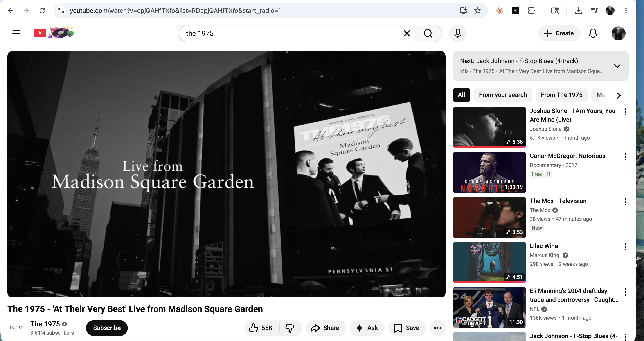Expand the Mix playlist chevron
The width and height of the screenshot is (644, 341).
(617, 66)
